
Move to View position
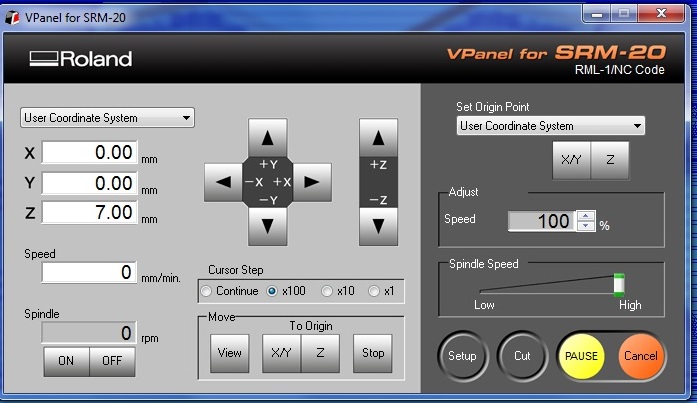tap(229, 353)
